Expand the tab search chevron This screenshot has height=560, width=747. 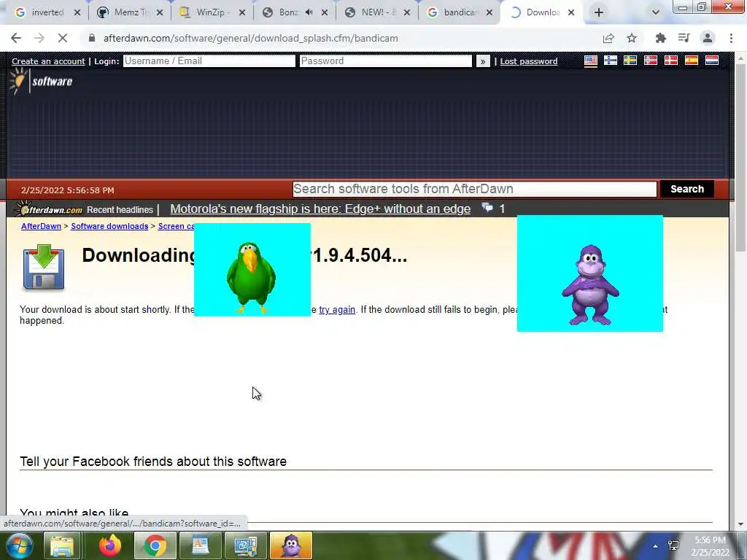[x=656, y=12]
